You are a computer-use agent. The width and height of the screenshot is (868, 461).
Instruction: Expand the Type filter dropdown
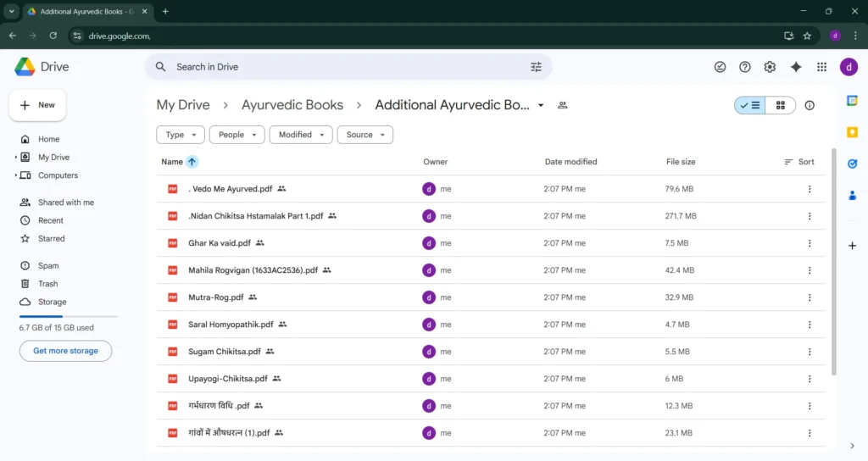181,135
